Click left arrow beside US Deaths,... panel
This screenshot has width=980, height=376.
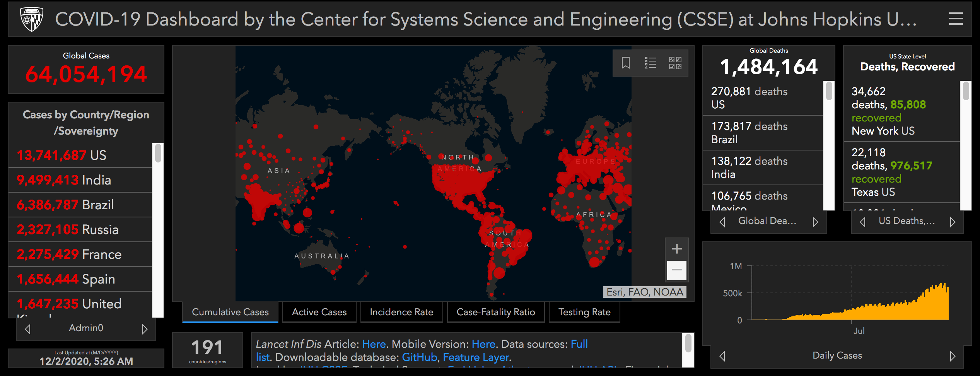pos(862,222)
